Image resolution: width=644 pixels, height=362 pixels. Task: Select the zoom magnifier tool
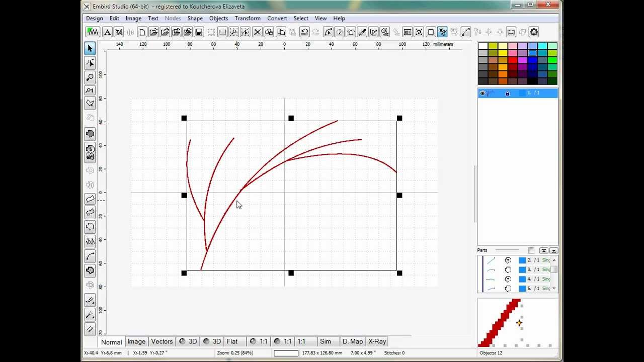(90, 77)
